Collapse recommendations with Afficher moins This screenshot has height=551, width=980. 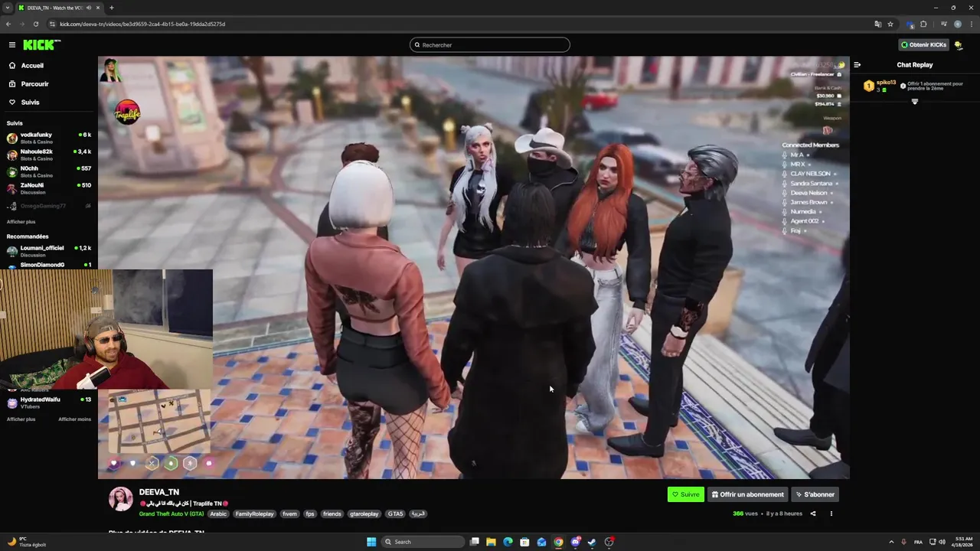[x=74, y=419]
